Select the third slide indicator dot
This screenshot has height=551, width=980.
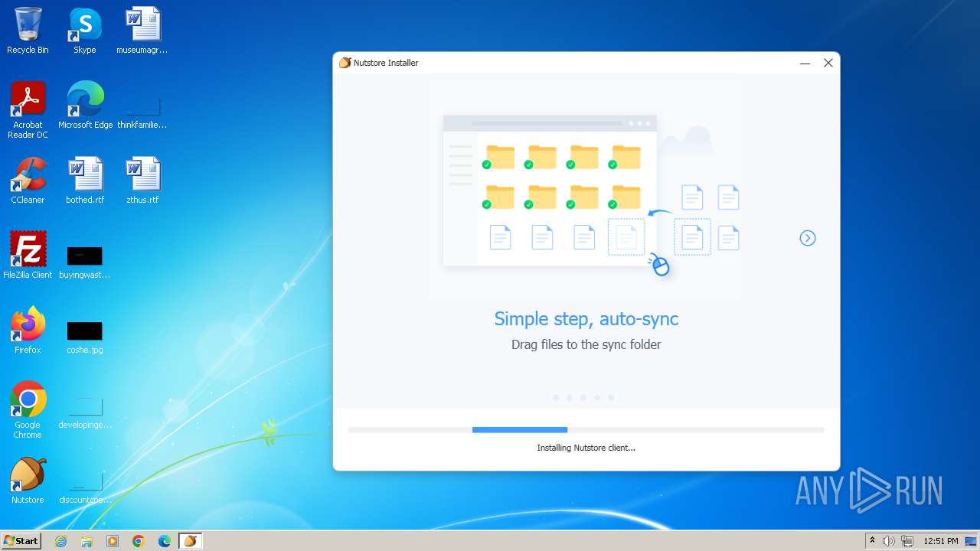point(583,398)
